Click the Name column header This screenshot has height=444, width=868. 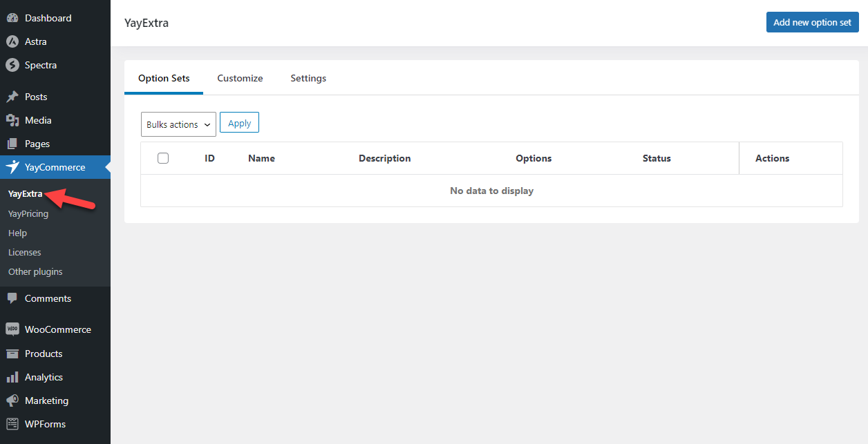pyautogui.click(x=261, y=158)
